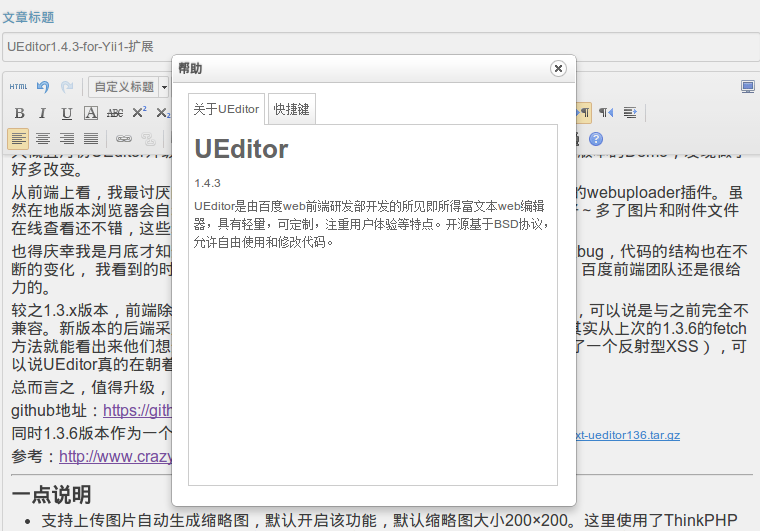760x531 pixels.
Task: Open the https://gith link in editor
Action: pos(137,410)
